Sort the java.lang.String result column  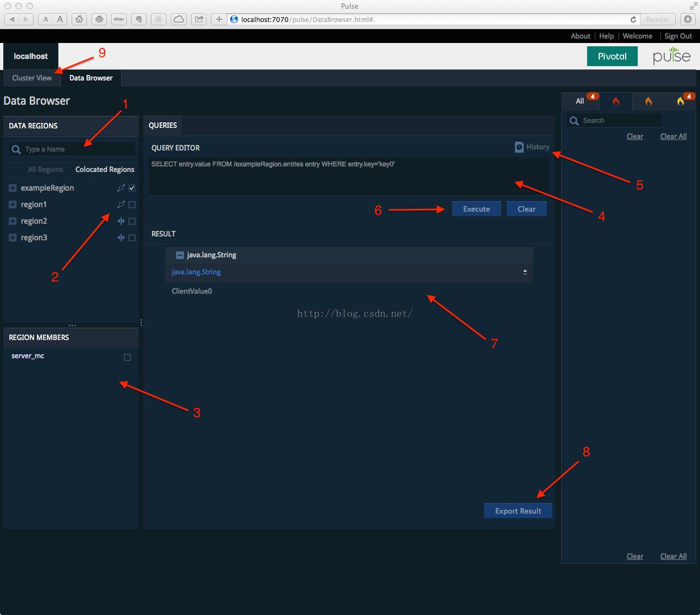coord(525,272)
